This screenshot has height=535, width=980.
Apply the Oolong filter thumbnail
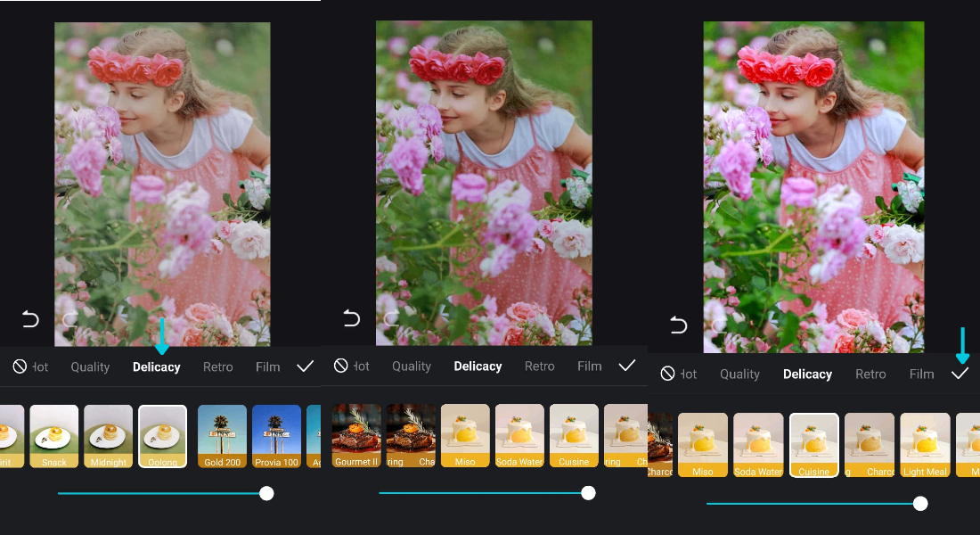pyautogui.click(x=162, y=436)
